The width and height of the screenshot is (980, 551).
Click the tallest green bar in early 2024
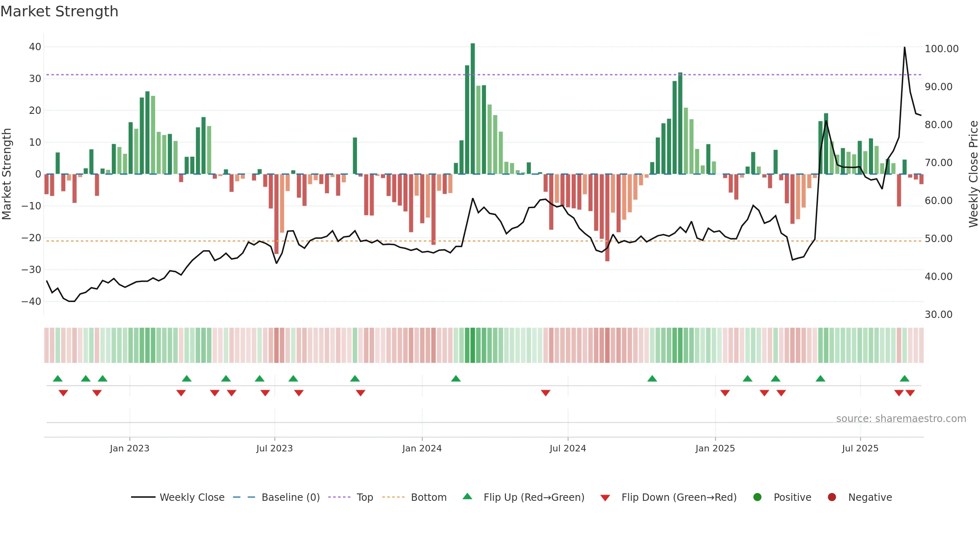coord(473,109)
